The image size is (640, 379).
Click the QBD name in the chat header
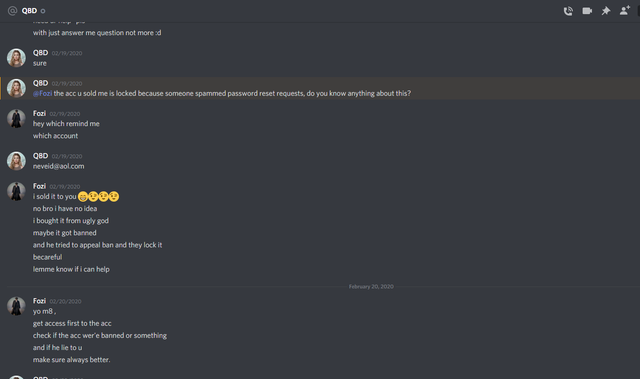(x=29, y=11)
